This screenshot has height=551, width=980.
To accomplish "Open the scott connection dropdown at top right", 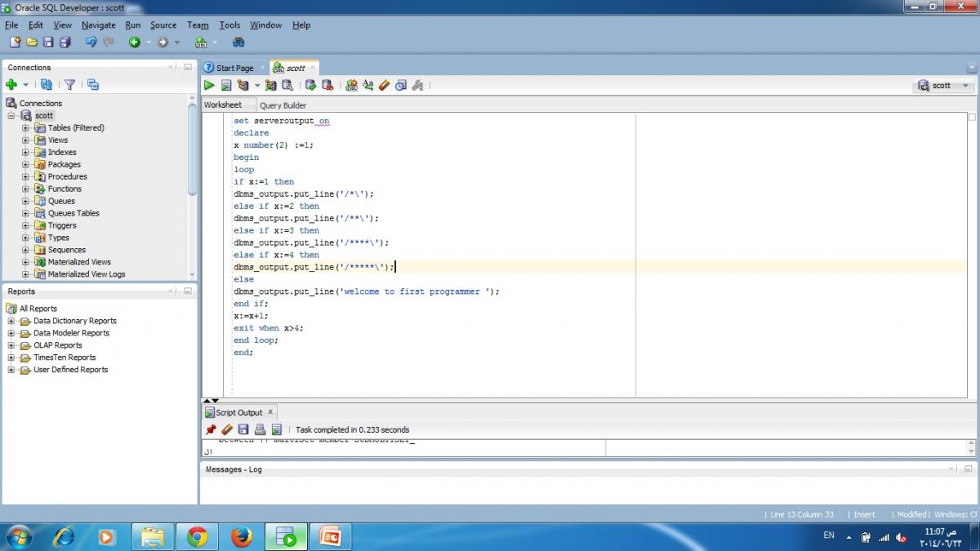I will (965, 86).
